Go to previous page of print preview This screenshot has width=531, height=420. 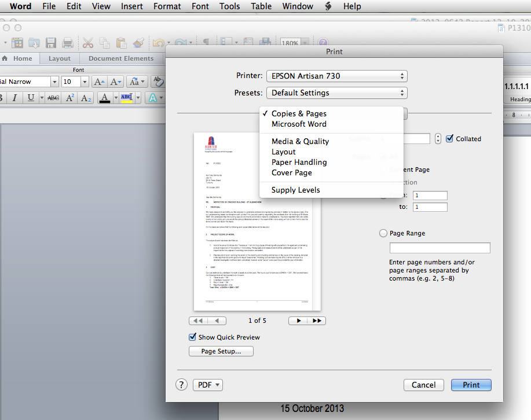coord(217,320)
